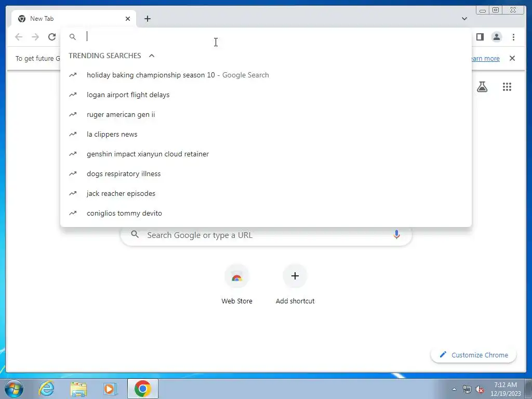The width and height of the screenshot is (532, 399).
Task: Click the address bar search magnifier icon
Action: pos(73,37)
